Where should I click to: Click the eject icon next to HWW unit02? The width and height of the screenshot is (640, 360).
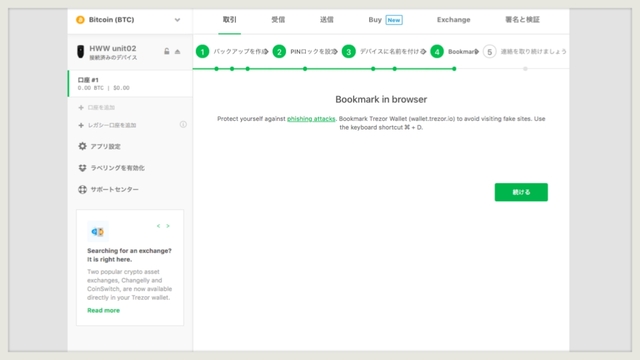tap(178, 51)
